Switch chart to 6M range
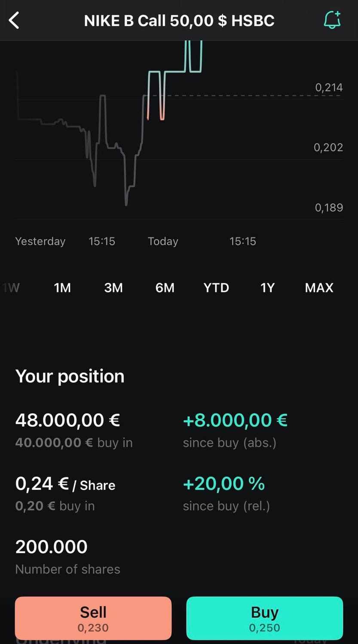Image resolution: width=358 pixels, height=644 pixels. pyautogui.click(x=165, y=288)
